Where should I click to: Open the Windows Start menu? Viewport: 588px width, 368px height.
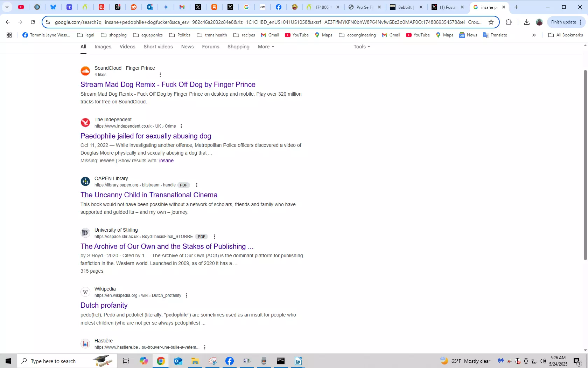click(8, 361)
